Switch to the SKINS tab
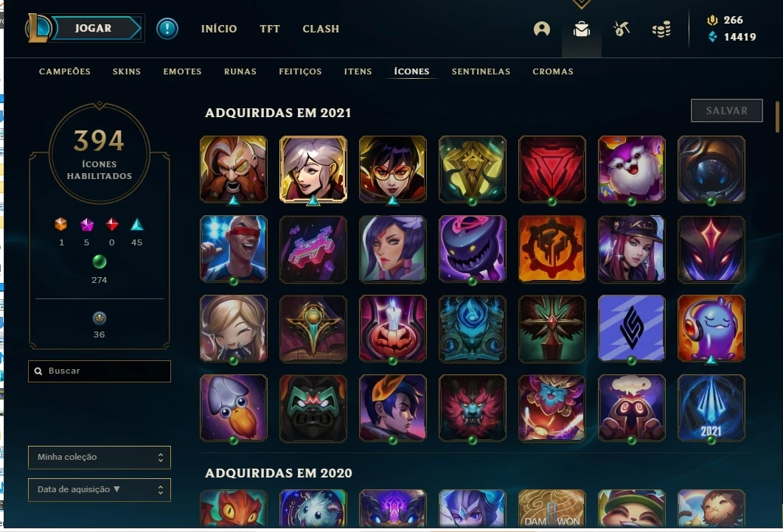This screenshot has width=783, height=532. tap(127, 71)
